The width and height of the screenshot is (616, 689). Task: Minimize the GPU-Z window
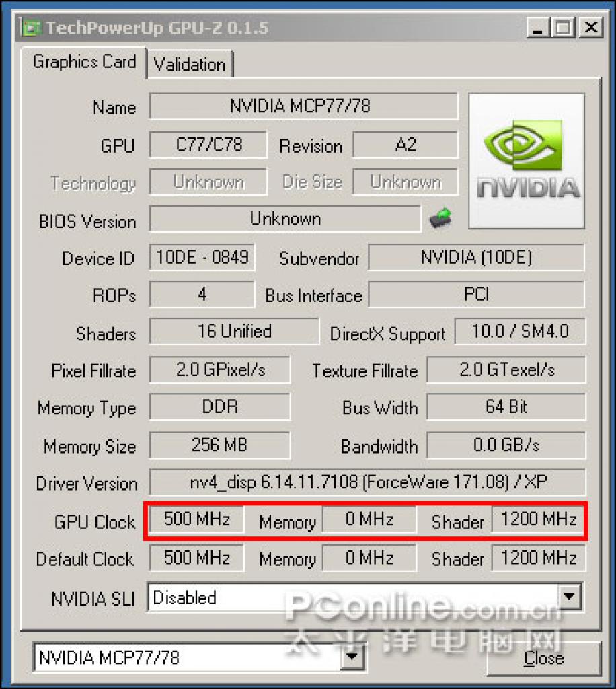(537, 28)
